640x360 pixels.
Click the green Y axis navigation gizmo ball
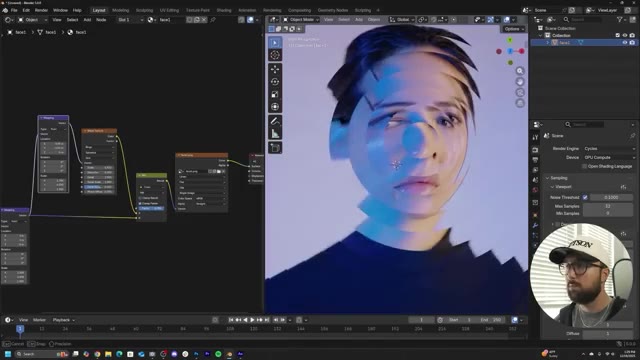click(510, 40)
